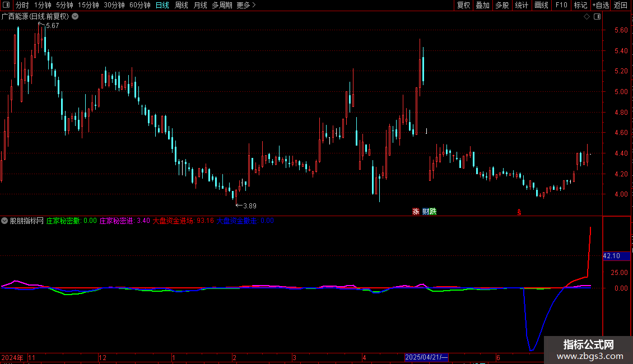Screen dimensions: 633x364
Task: Click the 4.00 price axis label
Action: coord(621,194)
